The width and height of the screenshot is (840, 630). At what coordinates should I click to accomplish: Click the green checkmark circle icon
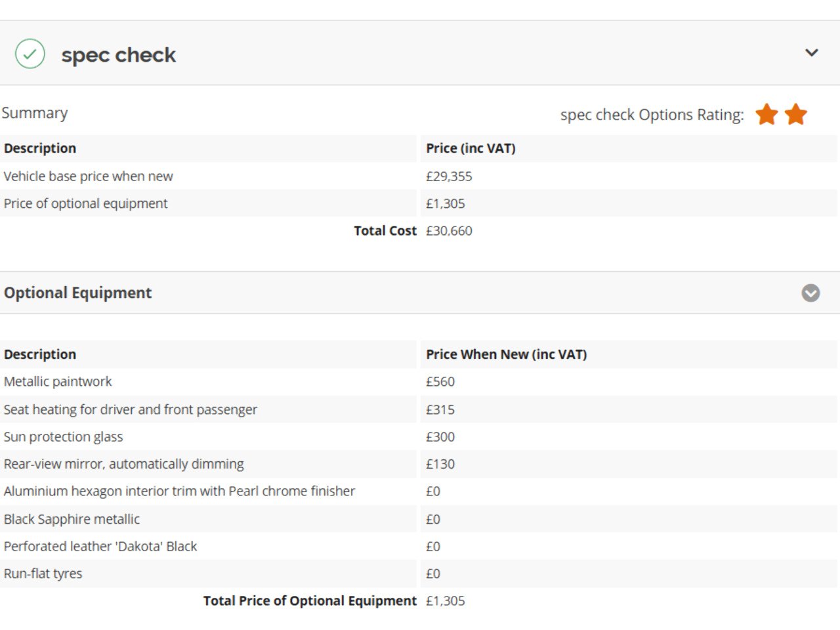[30, 54]
